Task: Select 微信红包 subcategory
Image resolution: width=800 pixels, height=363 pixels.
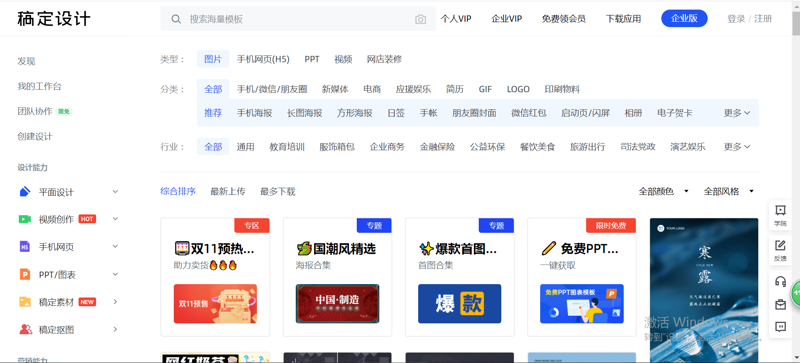Action: [x=529, y=113]
